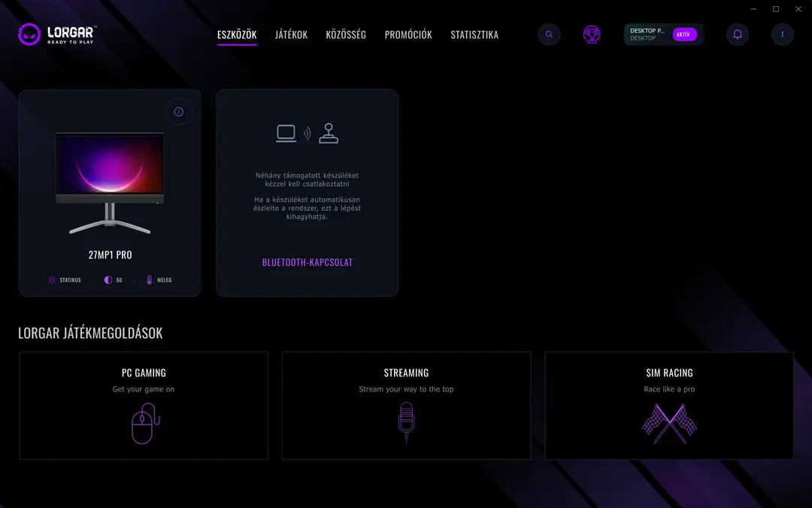The height and width of the screenshot is (508, 812).
Task: View the Statisztika tab
Action: tap(474, 35)
